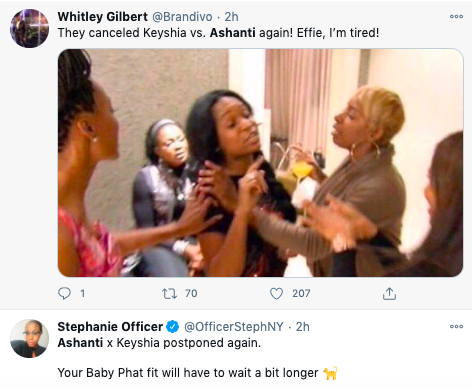Open the tweet about the Baby Phat fit
Viewport: 472px width, 387px height.
[x=197, y=372]
